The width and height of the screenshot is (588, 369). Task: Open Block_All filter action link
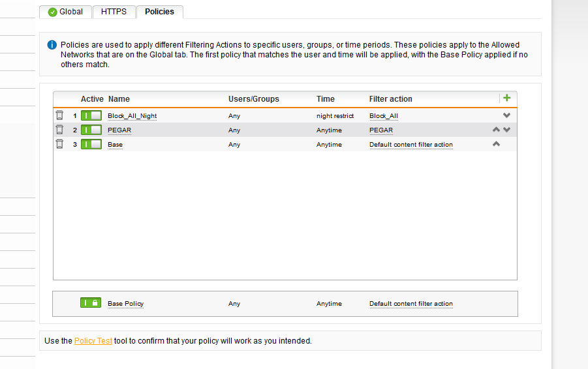(384, 116)
